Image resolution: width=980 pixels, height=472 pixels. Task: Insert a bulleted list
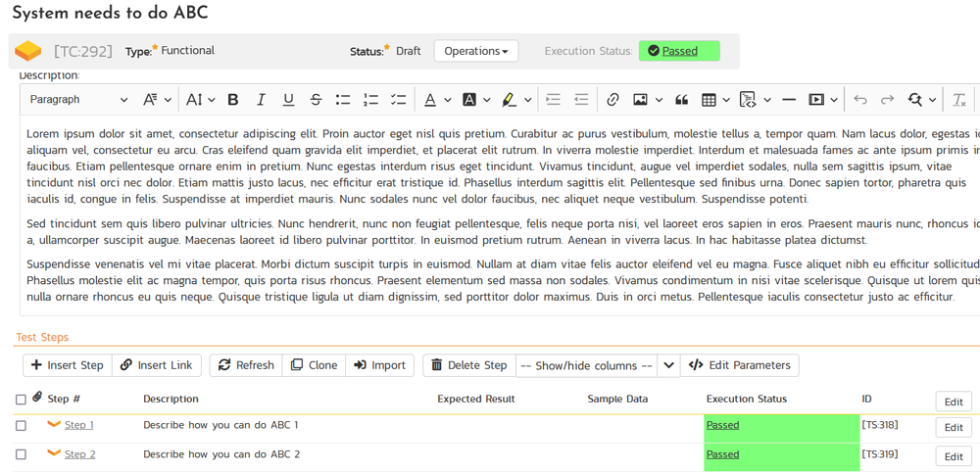tap(343, 99)
